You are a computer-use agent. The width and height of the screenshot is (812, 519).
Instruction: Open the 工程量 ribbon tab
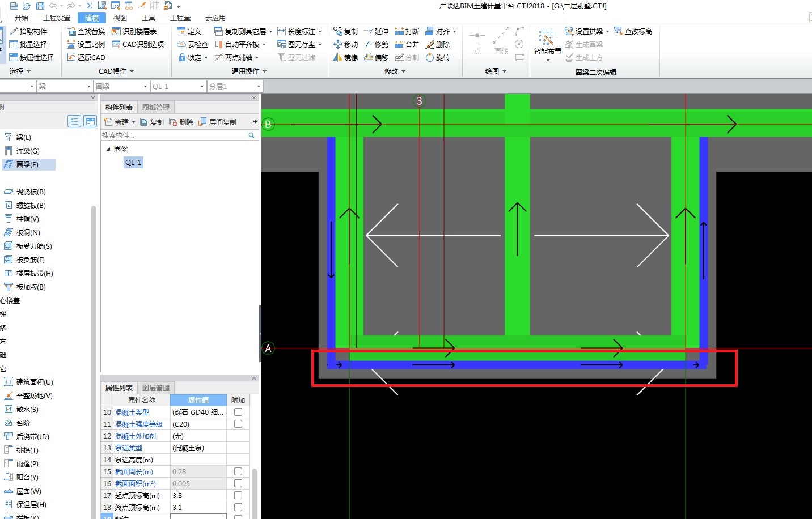coord(180,18)
